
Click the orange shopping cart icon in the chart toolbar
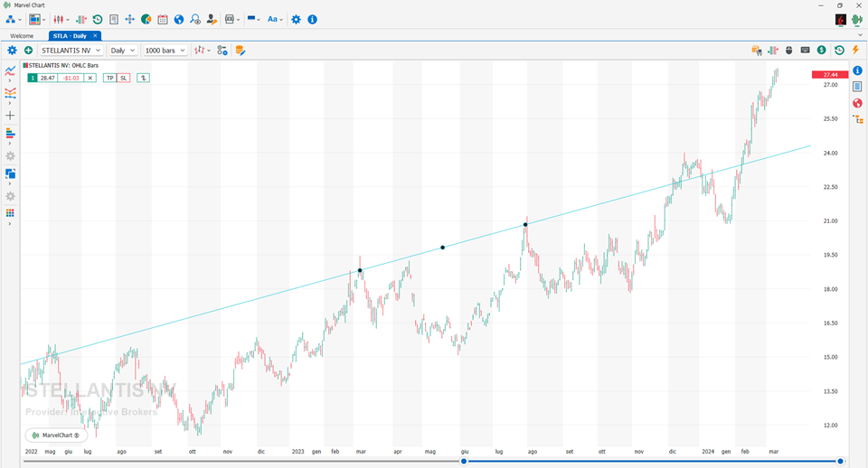point(757,51)
